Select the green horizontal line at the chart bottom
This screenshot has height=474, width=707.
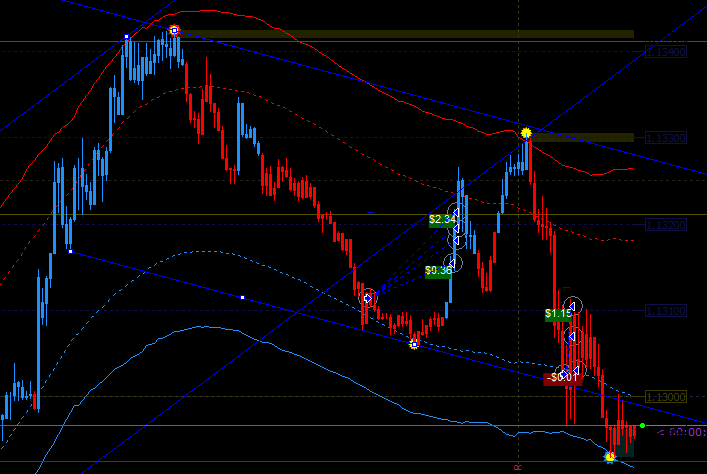coord(354,461)
